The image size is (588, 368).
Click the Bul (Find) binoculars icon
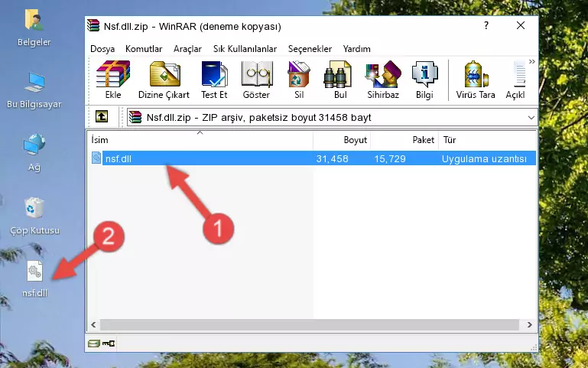click(x=337, y=74)
